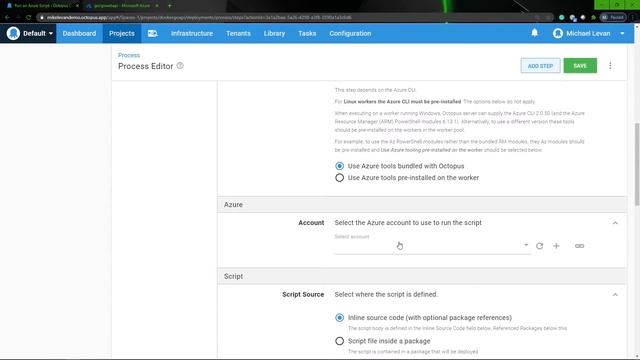
Task: Open notifications bell
Action: point(534,33)
